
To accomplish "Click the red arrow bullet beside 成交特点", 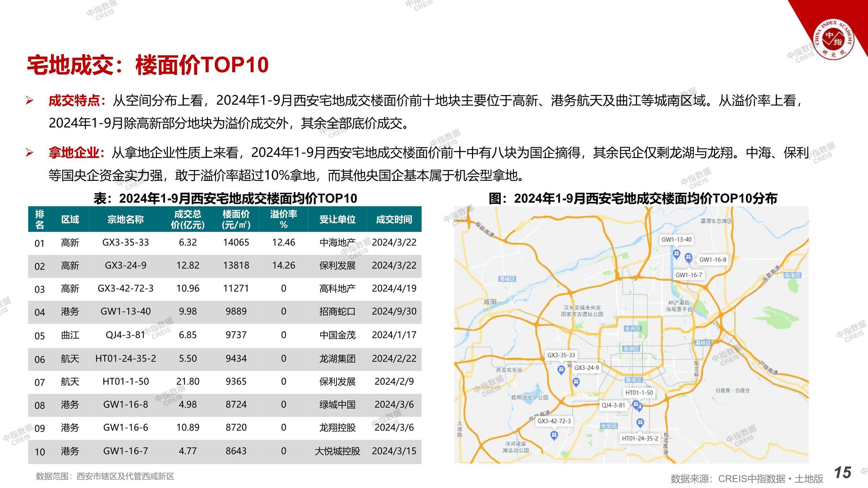I will click(x=29, y=101).
